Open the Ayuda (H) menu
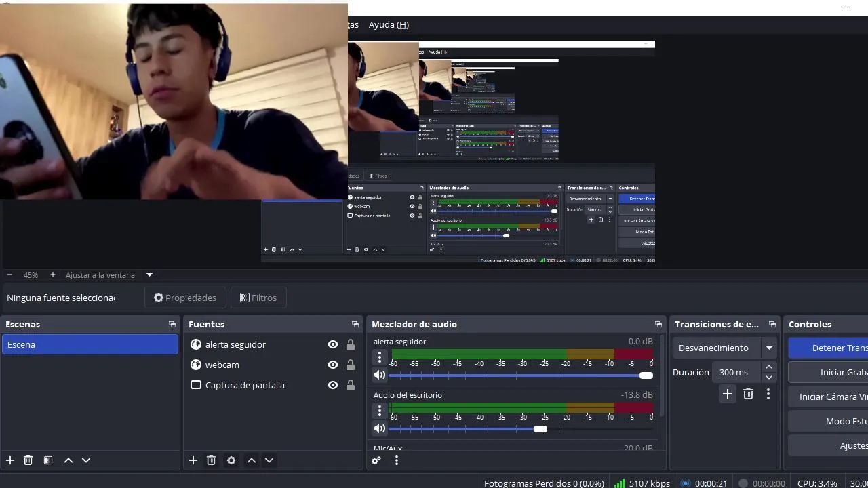Viewport: 868px width, 488px height. click(389, 24)
